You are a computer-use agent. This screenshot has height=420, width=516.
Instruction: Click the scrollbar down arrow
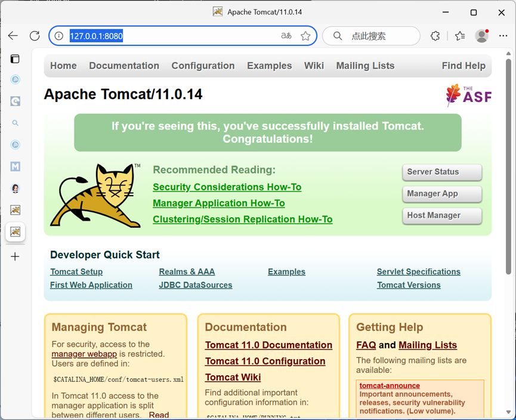tap(508, 412)
